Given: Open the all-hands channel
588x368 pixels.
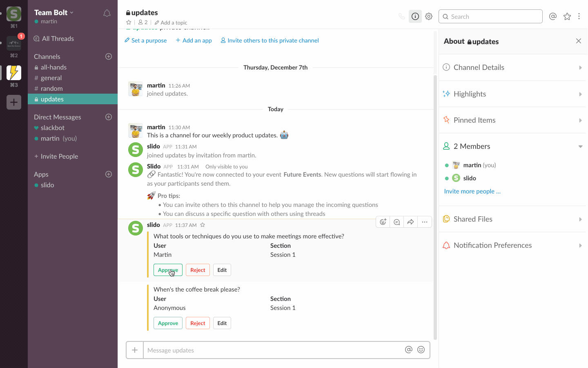Looking at the screenshot, I should tap(73, 67).
